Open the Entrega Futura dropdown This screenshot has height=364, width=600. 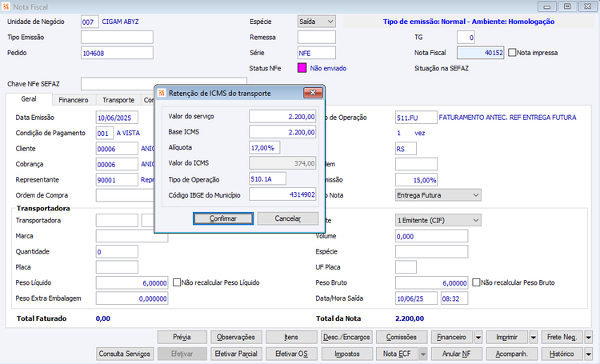pyautogui.click(x=438, y=195)
